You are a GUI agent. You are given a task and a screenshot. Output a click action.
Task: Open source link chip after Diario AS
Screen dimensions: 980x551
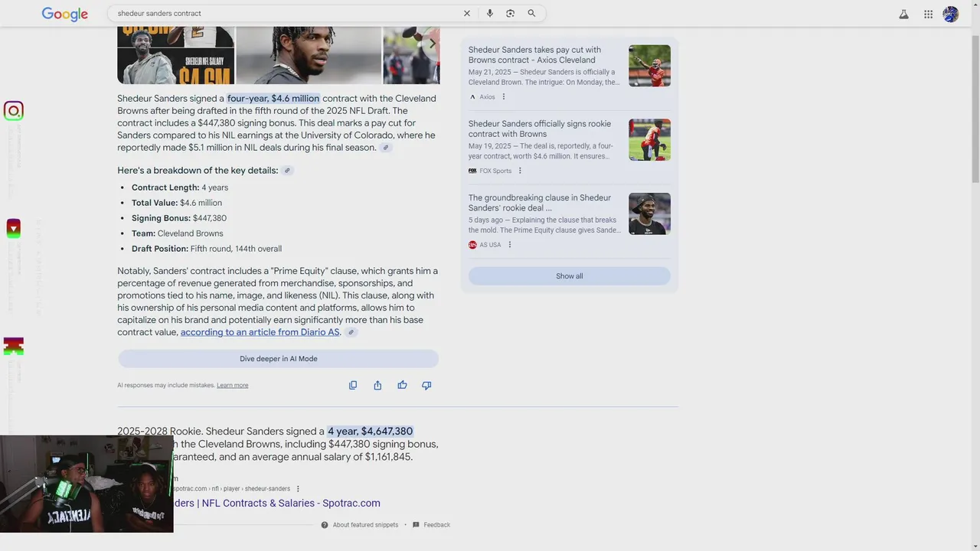coord(351,332)
